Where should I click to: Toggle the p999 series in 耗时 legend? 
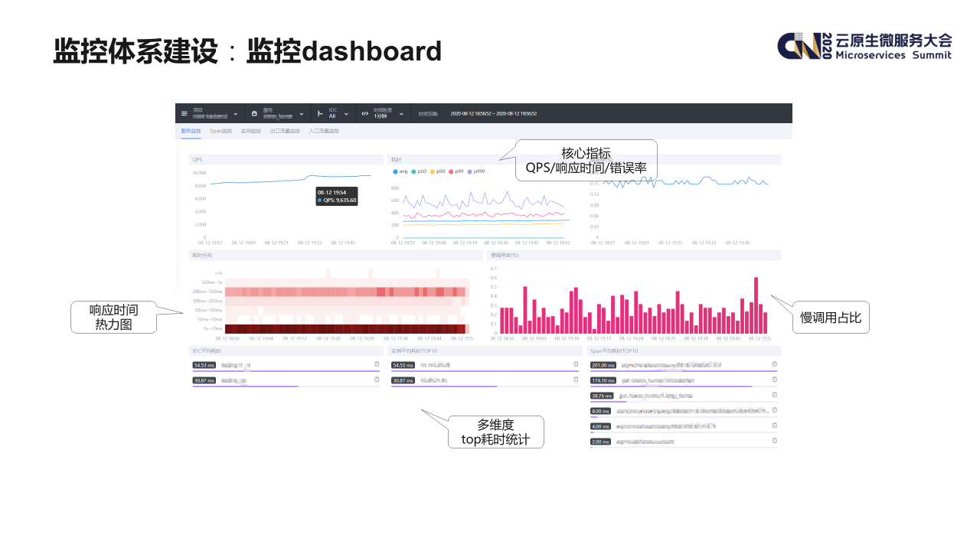click(476, 171)
